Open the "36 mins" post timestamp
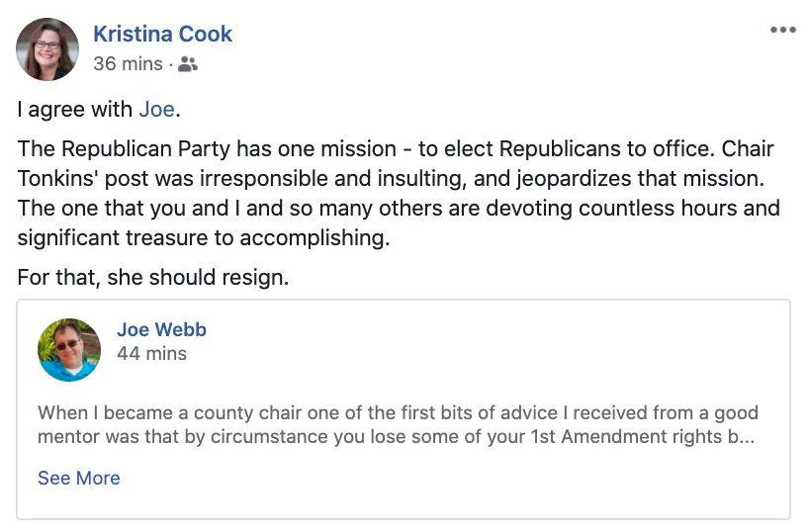This screenshot has height=532, width=809. (127, 64)
